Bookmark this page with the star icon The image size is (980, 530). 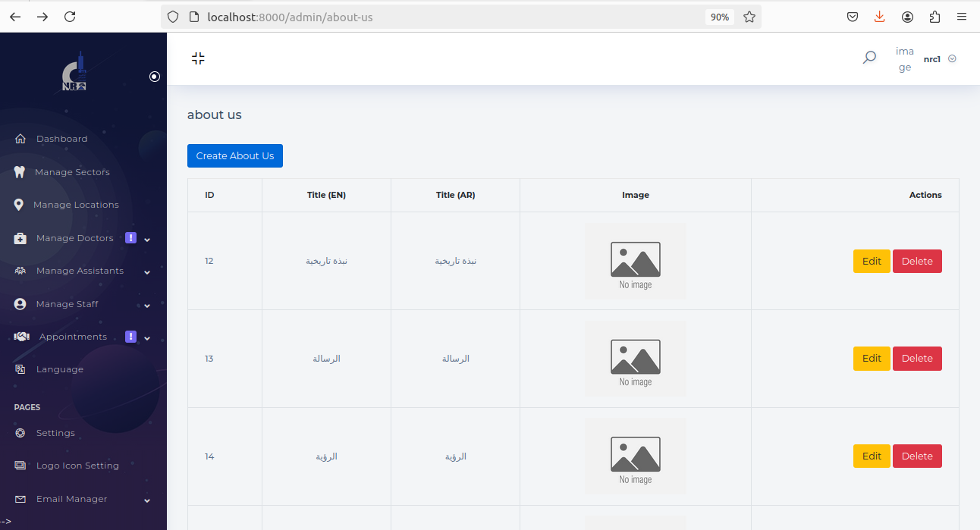[x=749, y=17]
